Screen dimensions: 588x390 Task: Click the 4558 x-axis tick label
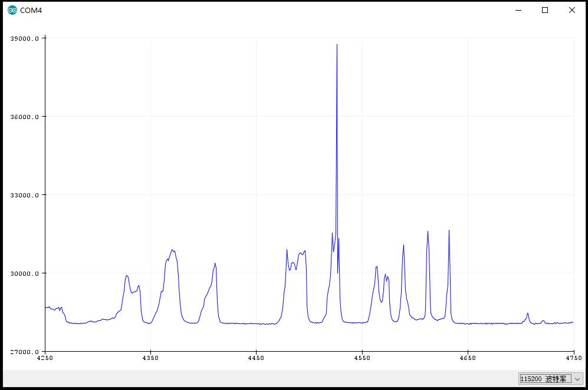[362, 358]
